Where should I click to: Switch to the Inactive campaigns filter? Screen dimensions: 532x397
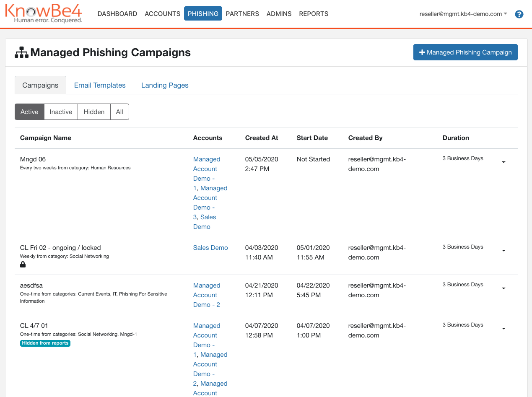coord(61,112)
